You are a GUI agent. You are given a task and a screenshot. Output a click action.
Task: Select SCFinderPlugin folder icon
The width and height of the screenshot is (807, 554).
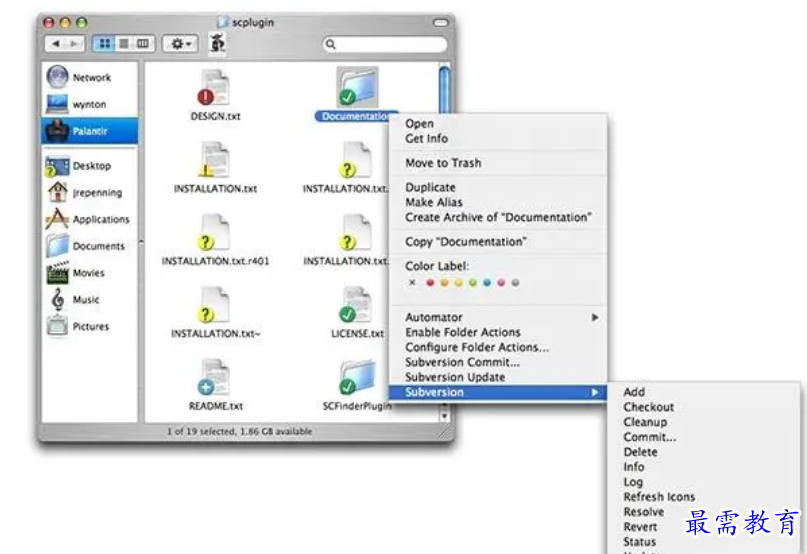[357, 377]
